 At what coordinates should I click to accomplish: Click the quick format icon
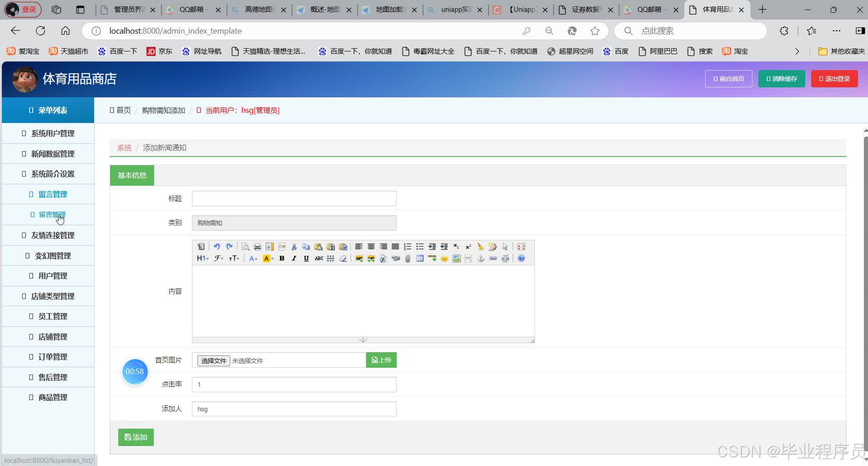493,247
